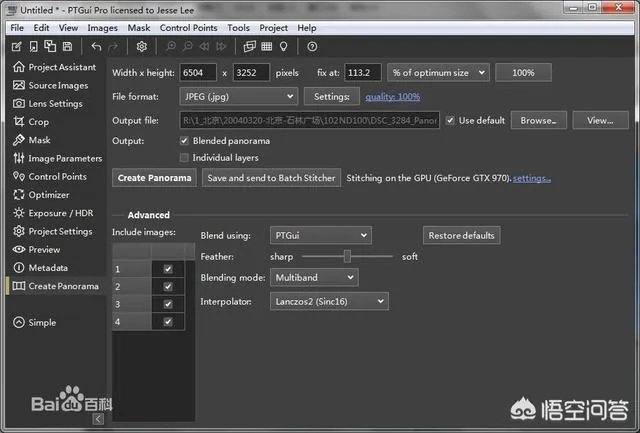This screenshot has height=433, width=640.
Task: Open the Interpolator Lanczos2 dropdown
Action: click(328, 301)
